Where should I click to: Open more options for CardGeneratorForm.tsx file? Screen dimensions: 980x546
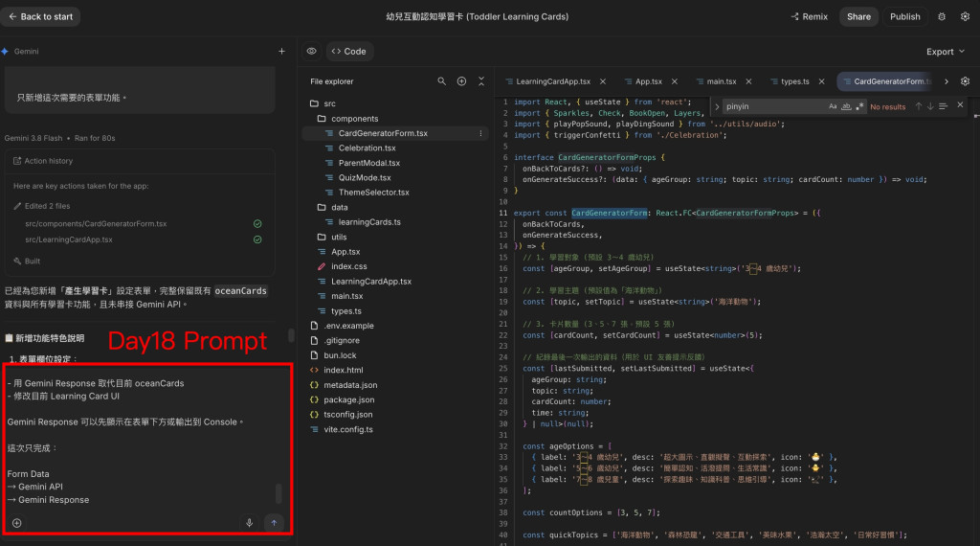480,133
